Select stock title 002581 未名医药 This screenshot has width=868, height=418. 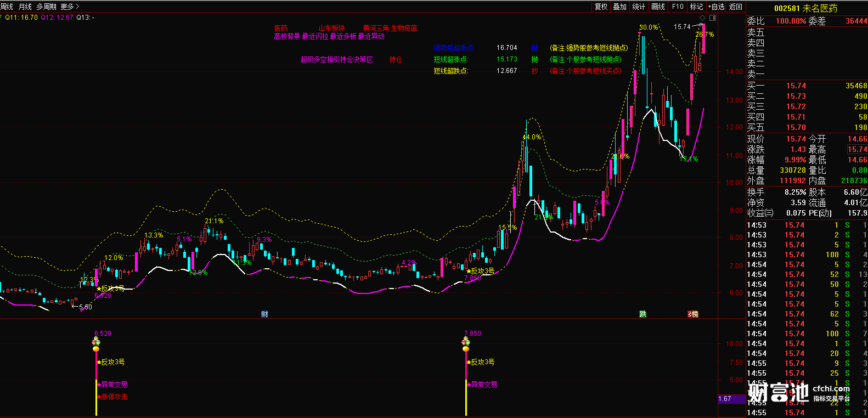coord(805,8)
